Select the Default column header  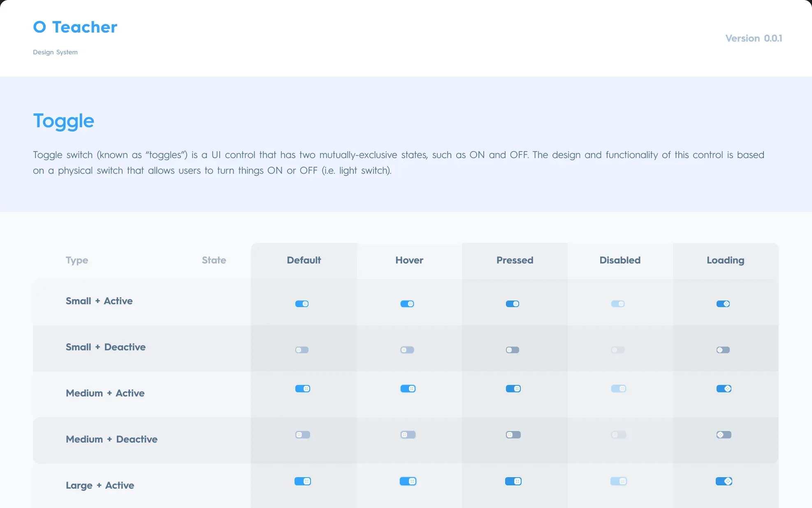[304, 260]
